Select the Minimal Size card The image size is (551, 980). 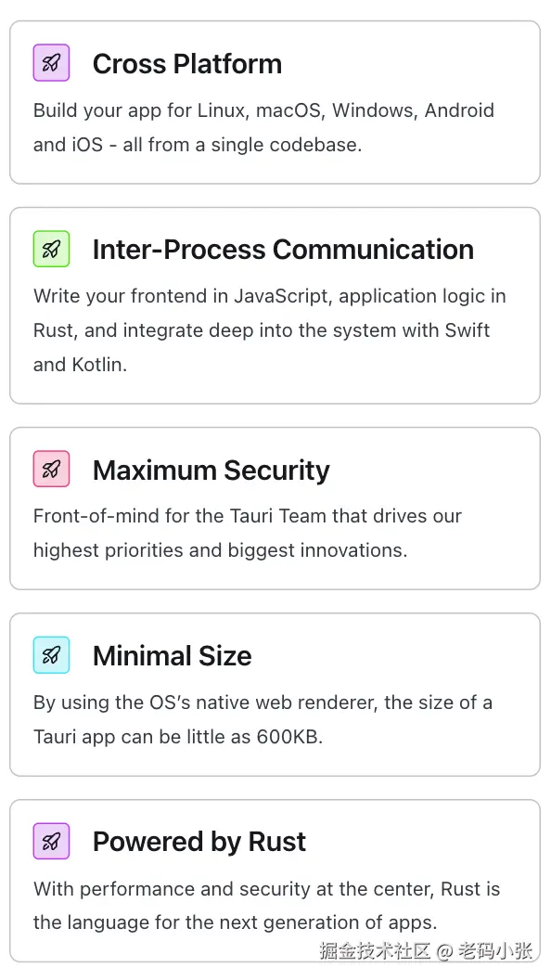(x=275, y=694)
